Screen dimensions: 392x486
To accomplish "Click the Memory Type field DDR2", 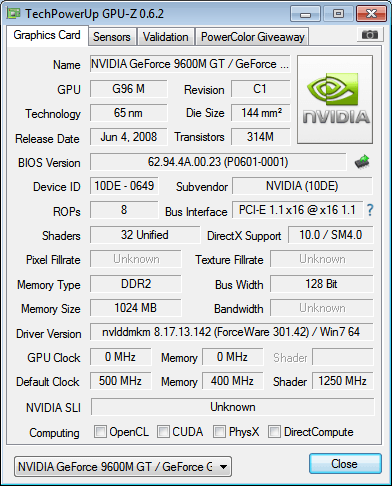I will [x=136, y=284].
